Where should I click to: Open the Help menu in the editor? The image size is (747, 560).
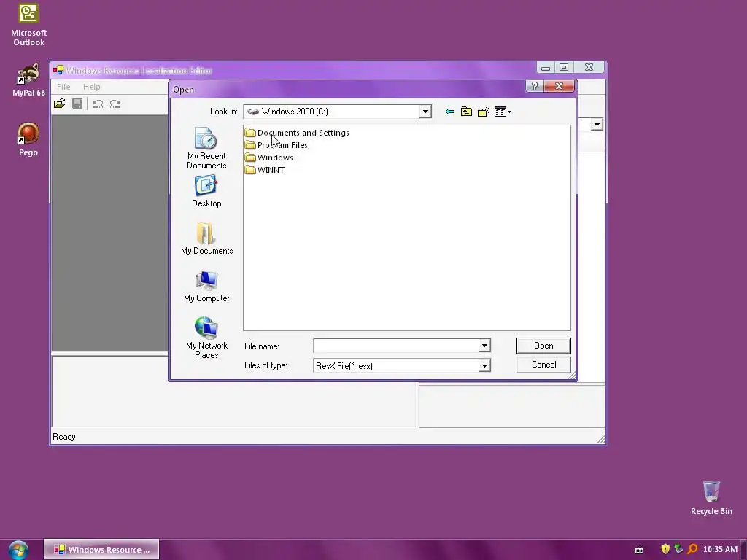91,87
